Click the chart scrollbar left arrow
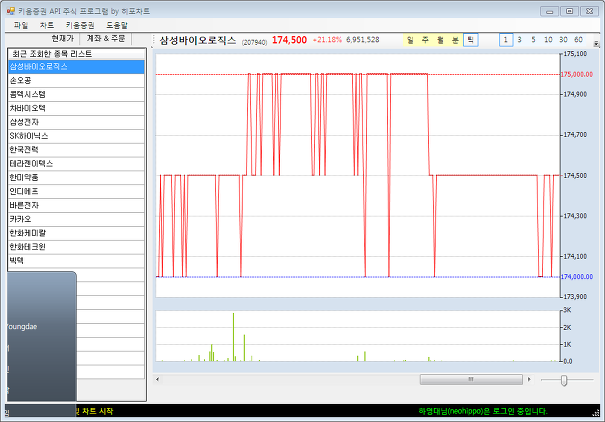Screen dimensions: 605x422 [x=157, y=379]
